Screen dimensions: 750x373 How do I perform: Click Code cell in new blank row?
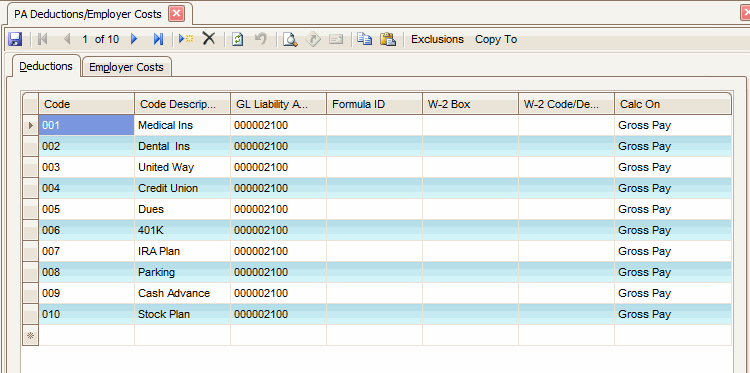87,335
